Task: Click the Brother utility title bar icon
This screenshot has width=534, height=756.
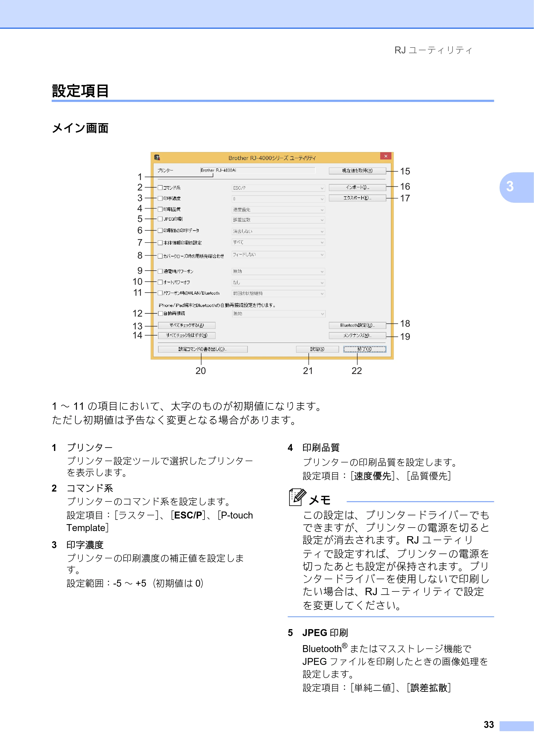Action: [157, 157]
